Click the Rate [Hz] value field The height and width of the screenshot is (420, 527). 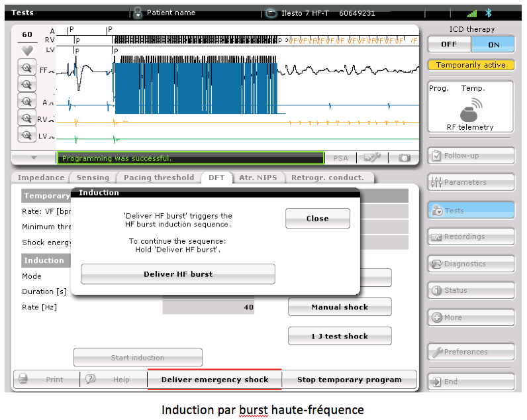(209, 307)
